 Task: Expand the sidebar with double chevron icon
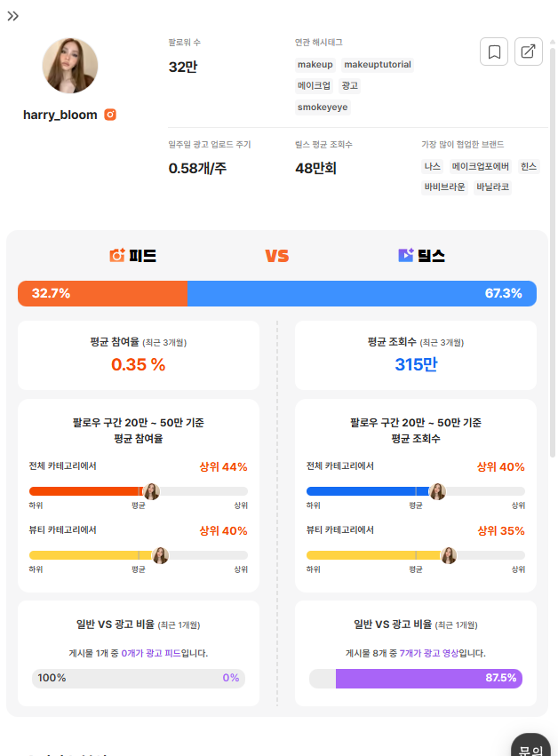(13, 16)
